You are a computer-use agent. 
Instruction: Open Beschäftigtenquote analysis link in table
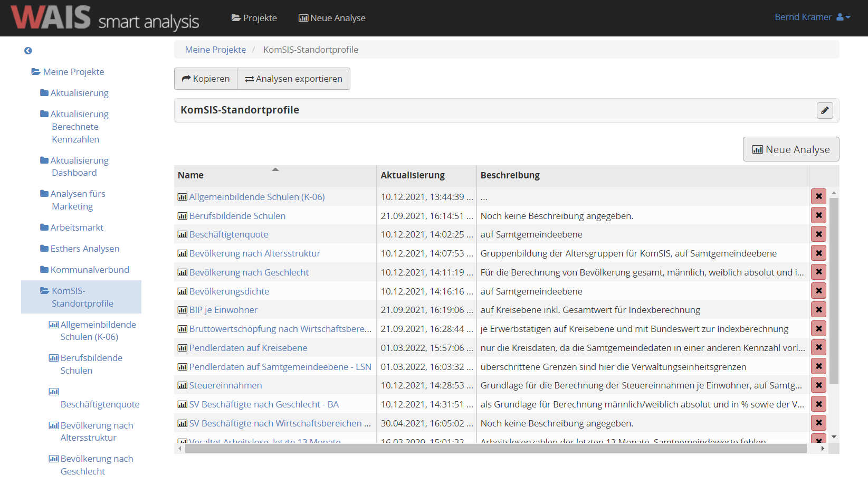point(229,234)
